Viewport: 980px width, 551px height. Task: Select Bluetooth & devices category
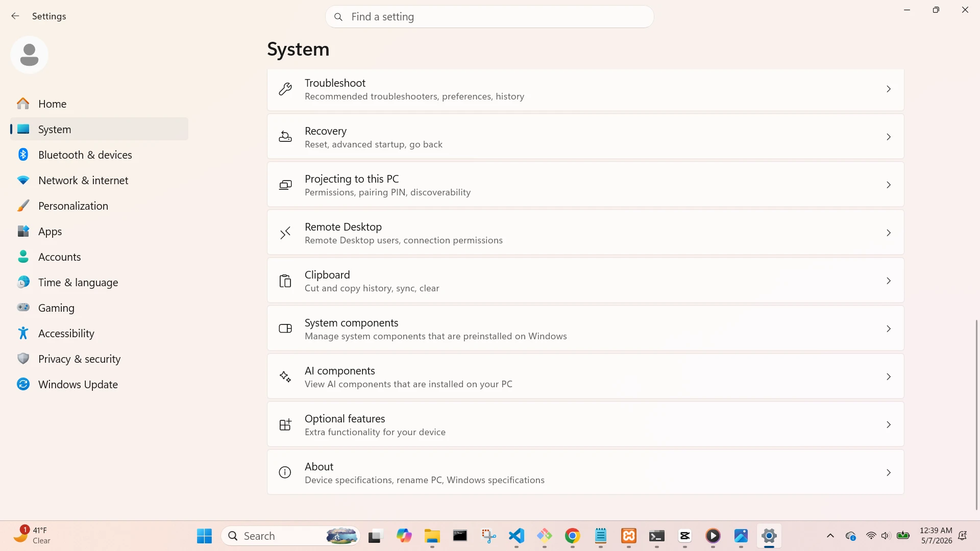point(99,155)
